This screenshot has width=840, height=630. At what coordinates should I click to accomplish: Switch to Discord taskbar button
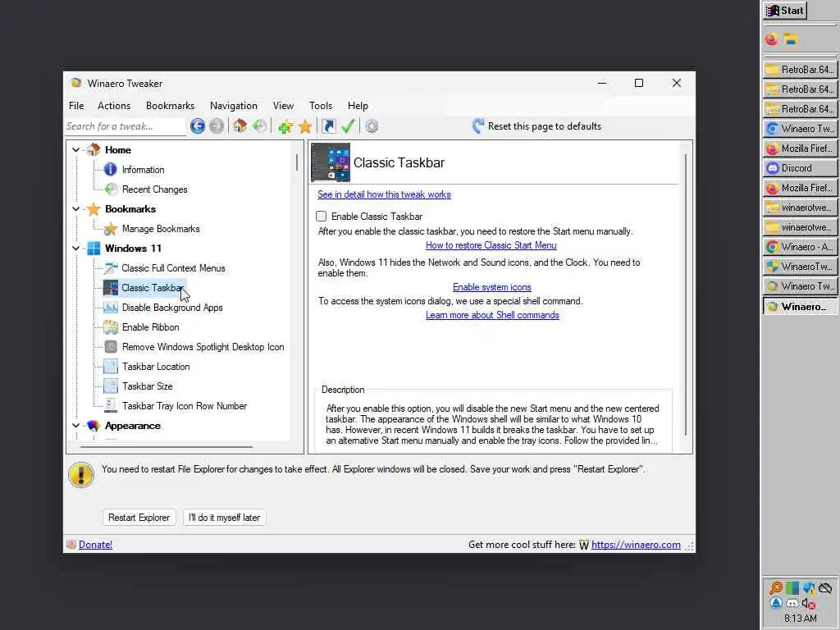tap(801, 168)
